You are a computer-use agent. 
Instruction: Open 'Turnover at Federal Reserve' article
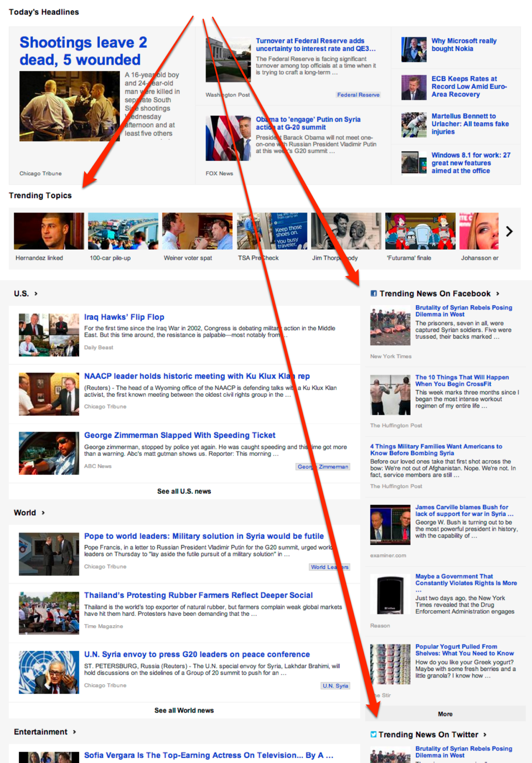click(x=315, y=45)
